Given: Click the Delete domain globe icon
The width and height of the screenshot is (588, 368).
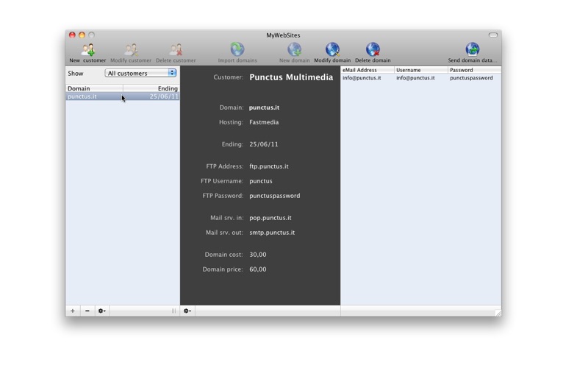Looking at the screenshot, I should (373, 49).
